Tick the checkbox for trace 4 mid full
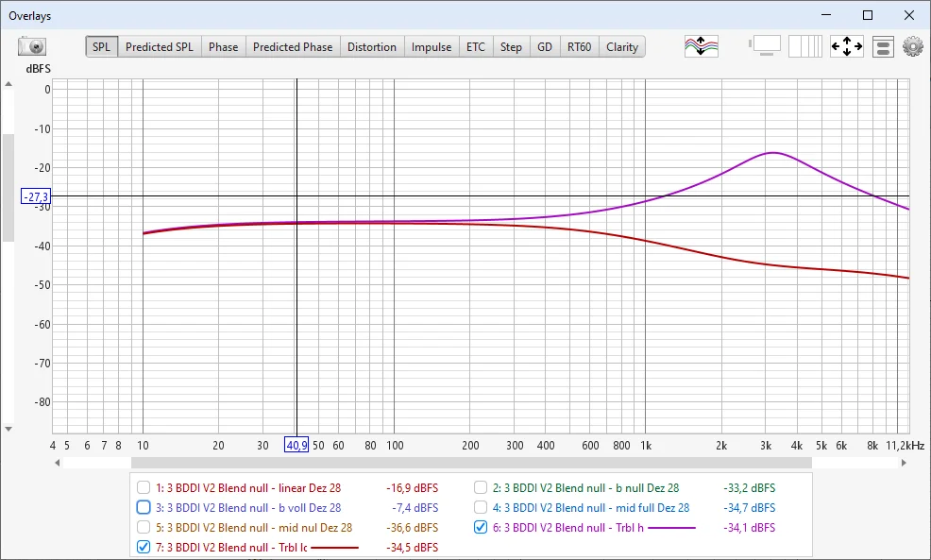The image size is (931, 560). pos(481,508)
